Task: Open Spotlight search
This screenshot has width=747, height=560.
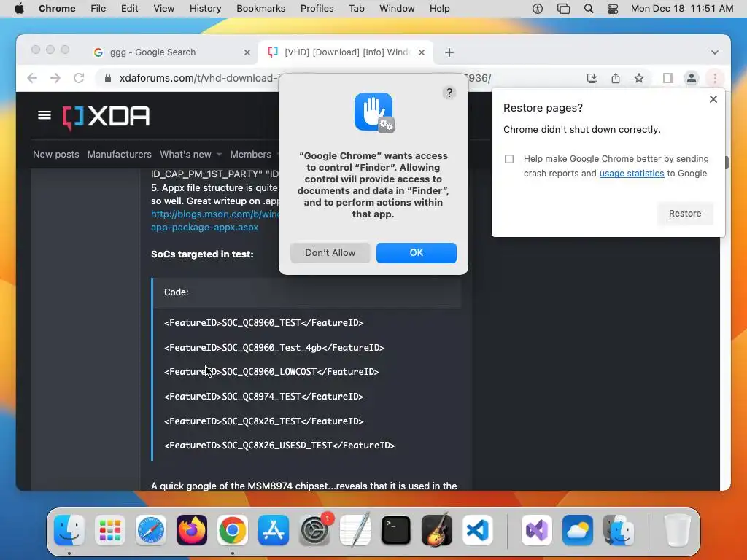Action: pos(589,9)
